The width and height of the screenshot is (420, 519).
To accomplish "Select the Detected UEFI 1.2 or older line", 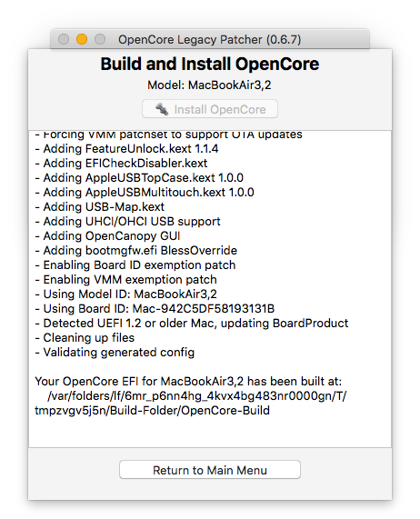I will 192,324.
